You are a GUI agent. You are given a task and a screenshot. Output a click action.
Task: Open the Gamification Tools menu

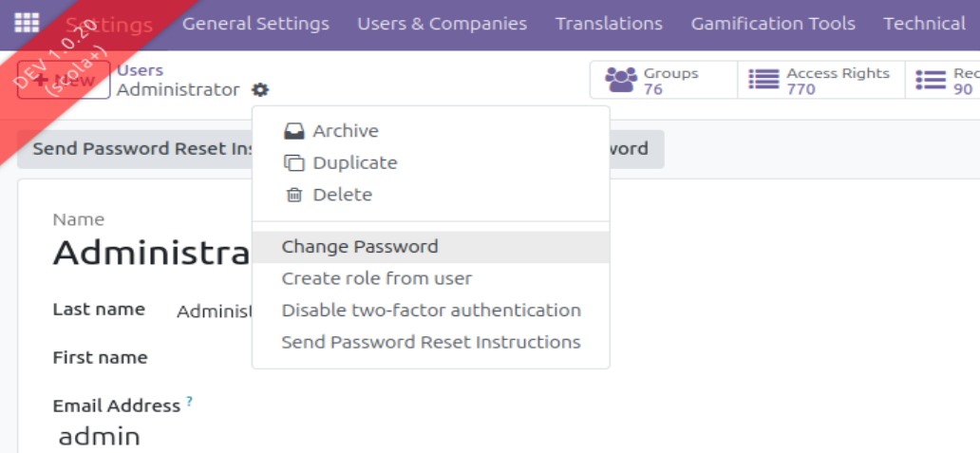tap(772, 24)
